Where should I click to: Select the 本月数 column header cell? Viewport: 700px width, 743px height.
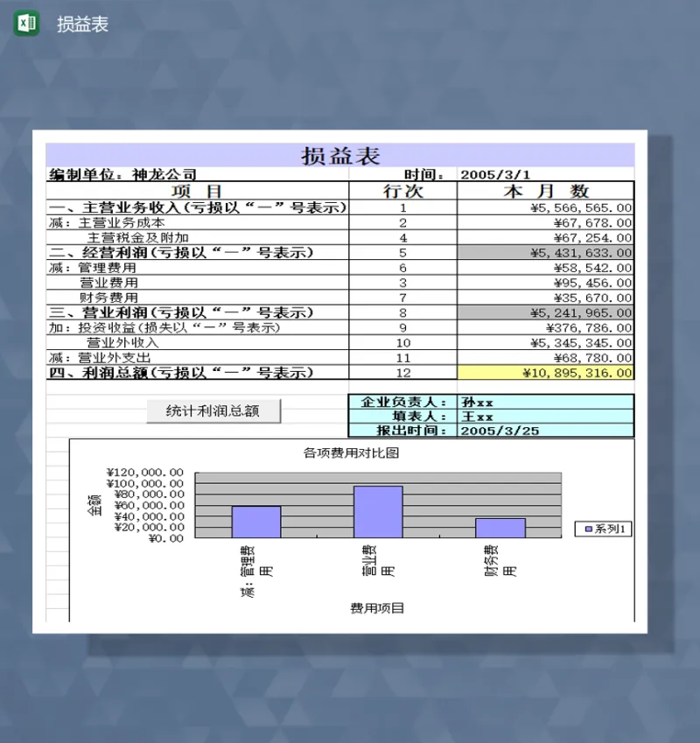click(544, 190)
